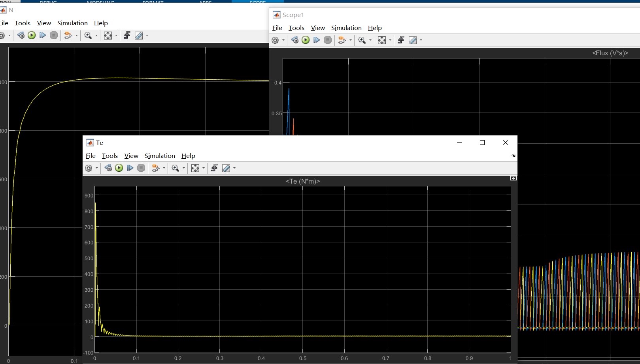Open configuration gear in Scope1 window

click(275, 40)
